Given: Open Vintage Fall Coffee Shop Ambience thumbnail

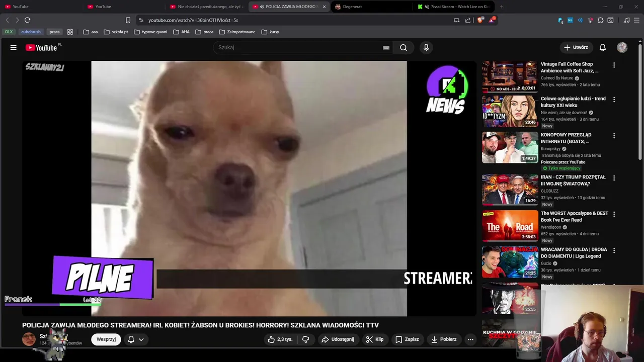Looking at the screenshot, I should pos(510,76).
